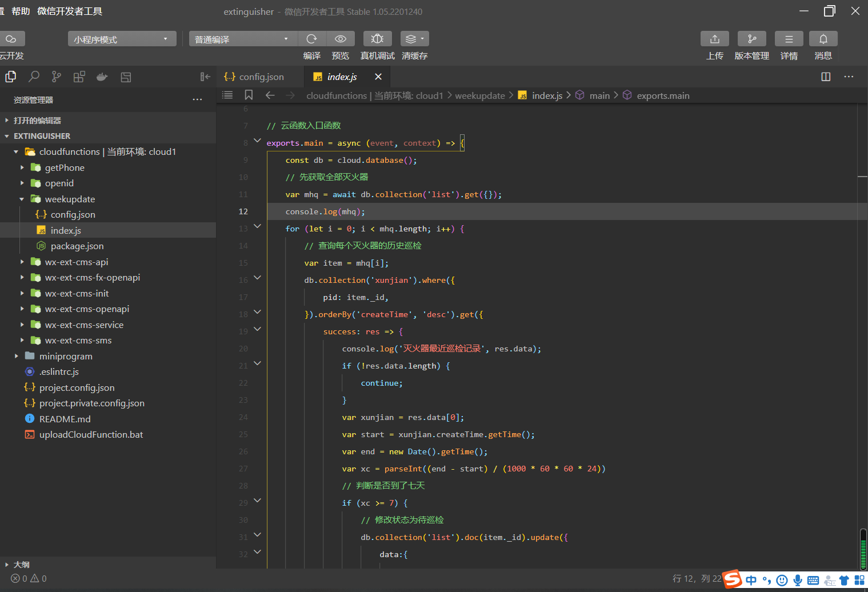Open the Sogou toolbox grid icon
This screenshot has height=592, width=868.
point(859,581)
